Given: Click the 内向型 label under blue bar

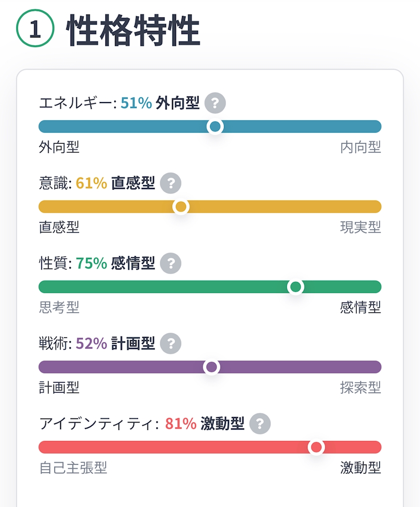Looking at the screenshot, I should coord(360,147).
